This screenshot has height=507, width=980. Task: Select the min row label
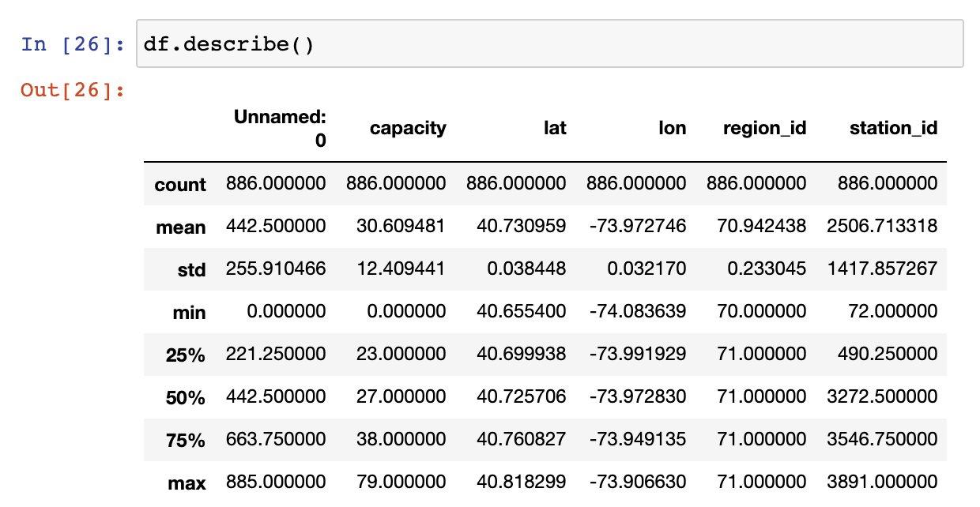(x=190, y=313)
